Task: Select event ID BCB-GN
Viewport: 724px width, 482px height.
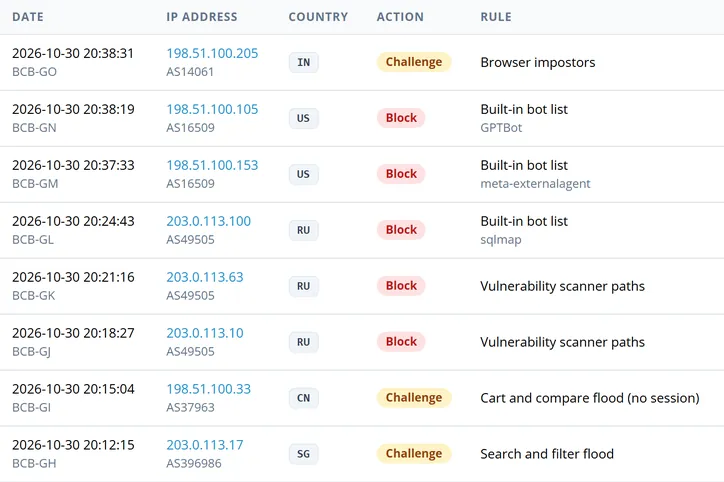Action: [34, 128]
